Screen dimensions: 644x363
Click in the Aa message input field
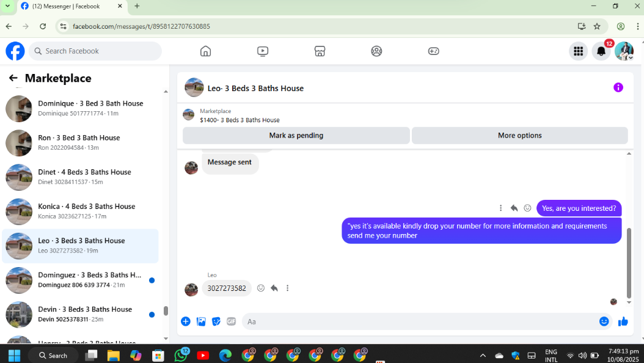coord(421,321)
